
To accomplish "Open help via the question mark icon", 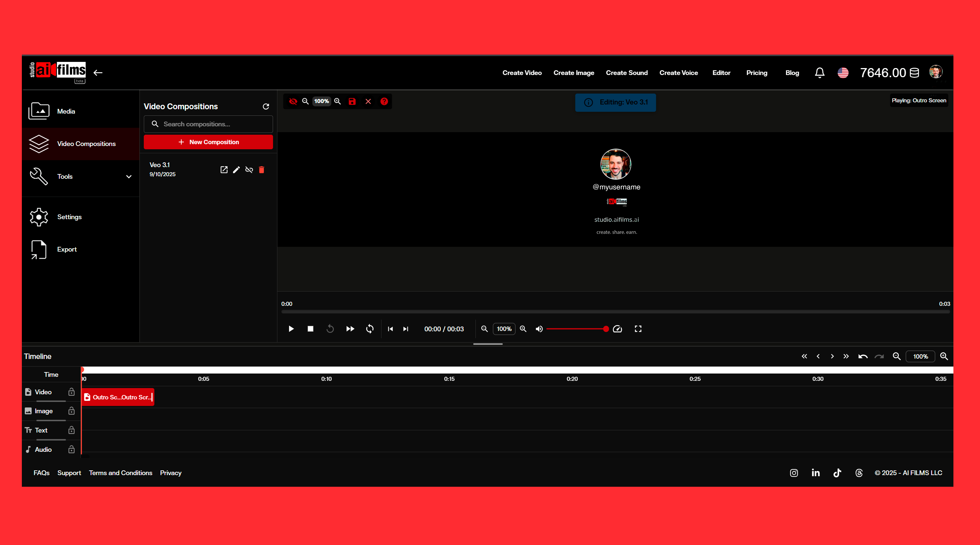I will click(384, 101).
